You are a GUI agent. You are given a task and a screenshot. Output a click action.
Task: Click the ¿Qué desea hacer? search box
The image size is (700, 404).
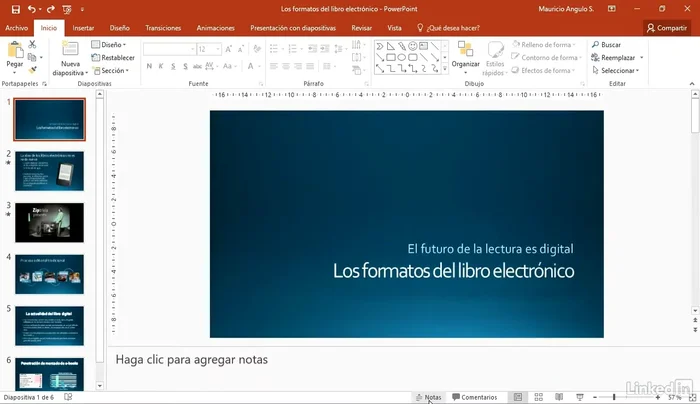pos(449,28)
